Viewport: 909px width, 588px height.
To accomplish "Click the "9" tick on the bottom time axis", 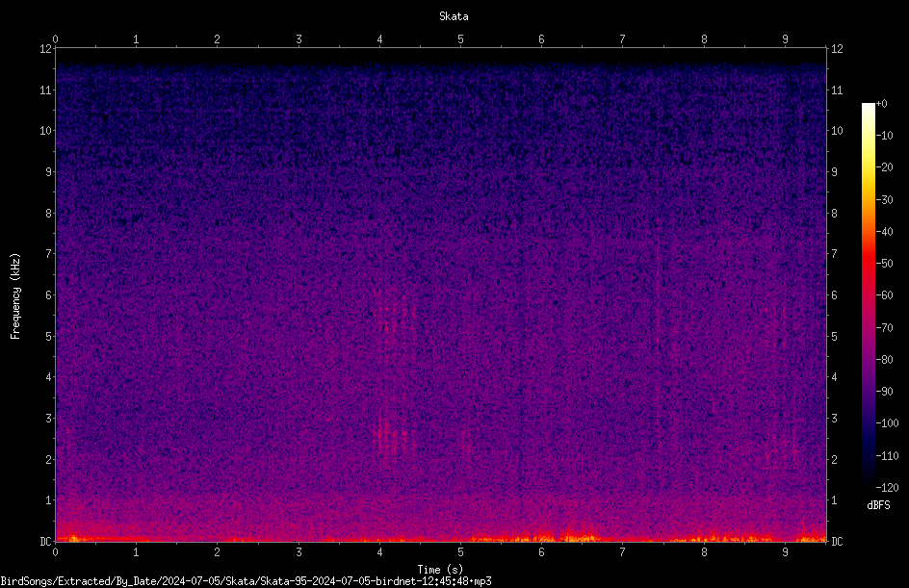I will (x=785, y=552).
